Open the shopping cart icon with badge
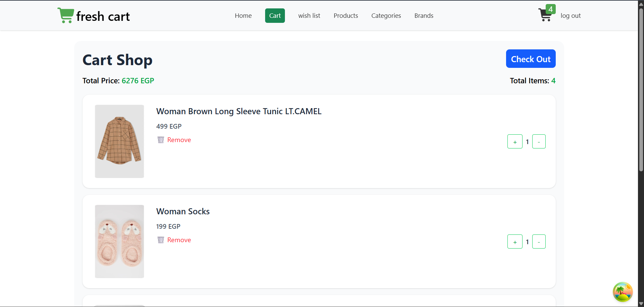 click(x=545, y=15)
